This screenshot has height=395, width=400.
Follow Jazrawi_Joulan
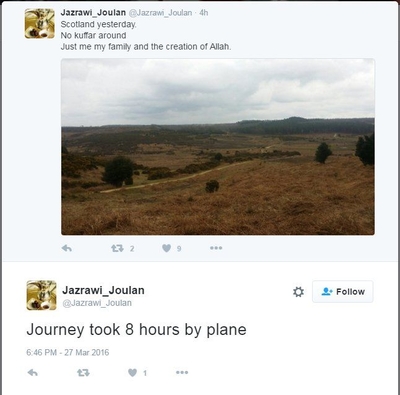[x=343, y=292]
